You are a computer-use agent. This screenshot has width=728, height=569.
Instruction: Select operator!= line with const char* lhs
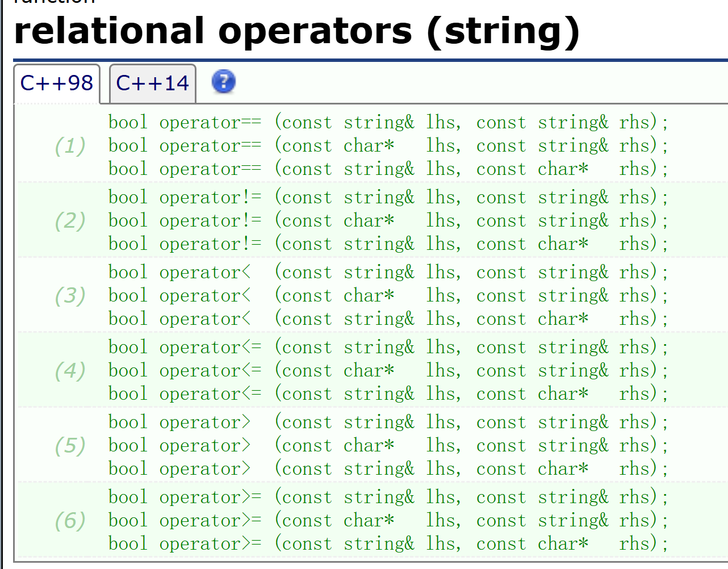pos(388,221)
